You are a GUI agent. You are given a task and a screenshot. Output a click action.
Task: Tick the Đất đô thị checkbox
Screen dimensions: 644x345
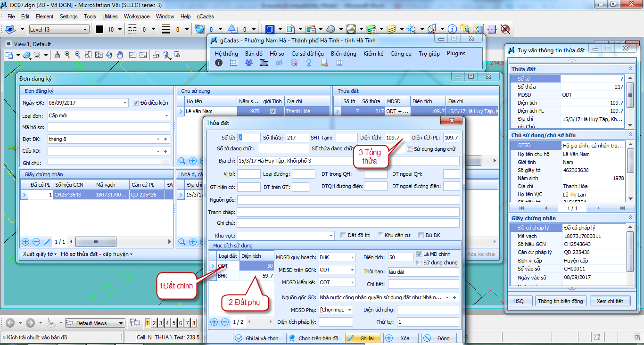coord(343,235)
